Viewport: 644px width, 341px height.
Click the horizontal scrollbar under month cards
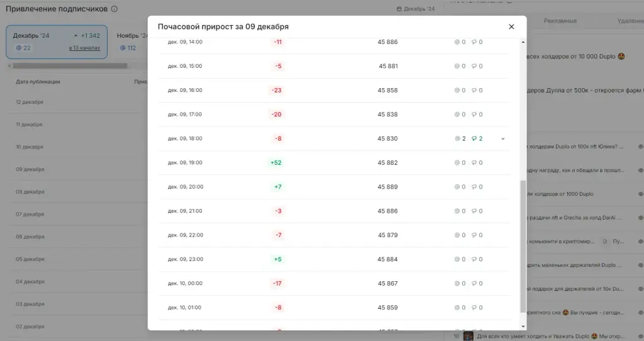[70, 65]
